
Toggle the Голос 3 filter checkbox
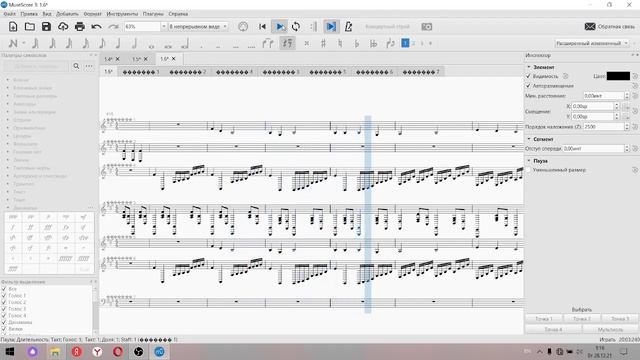point(4,309)
